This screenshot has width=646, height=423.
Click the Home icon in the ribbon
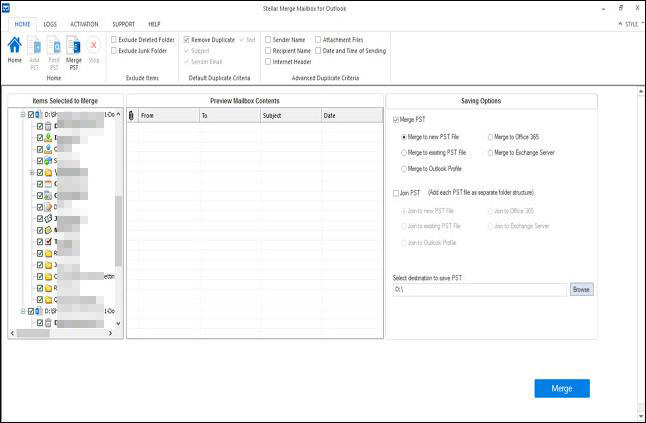point(14,48)
